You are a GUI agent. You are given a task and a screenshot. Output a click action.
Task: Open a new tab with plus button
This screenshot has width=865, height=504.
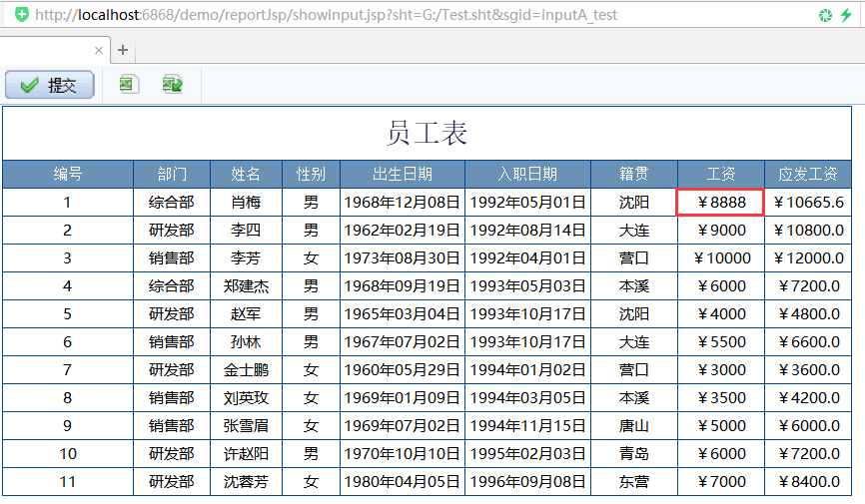coord(123,50)
